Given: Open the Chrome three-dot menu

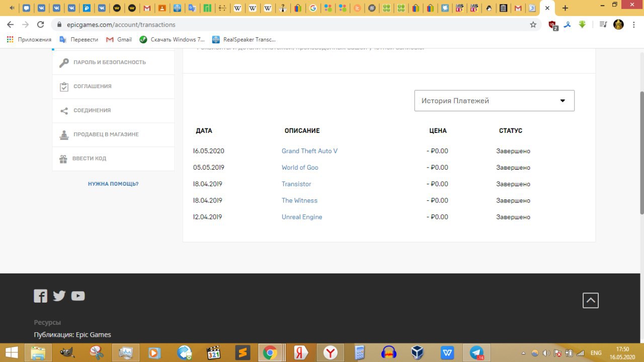Looking at the screenshot, I should click(634, 25).
